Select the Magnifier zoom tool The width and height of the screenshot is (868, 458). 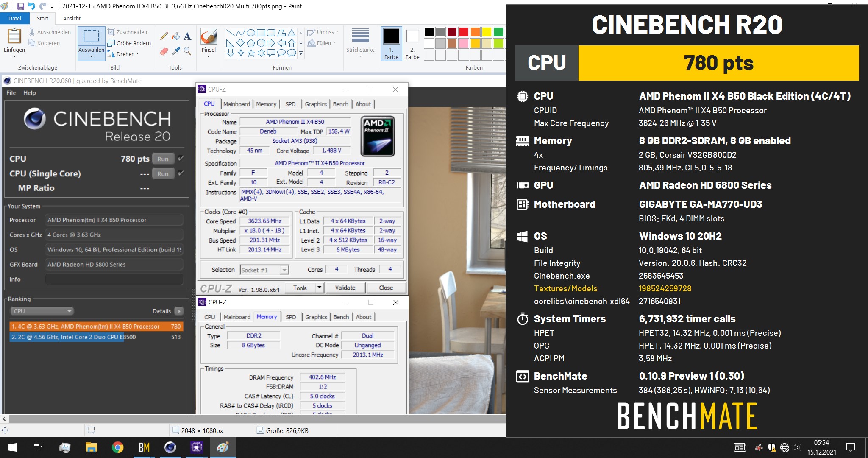(187, 51)
